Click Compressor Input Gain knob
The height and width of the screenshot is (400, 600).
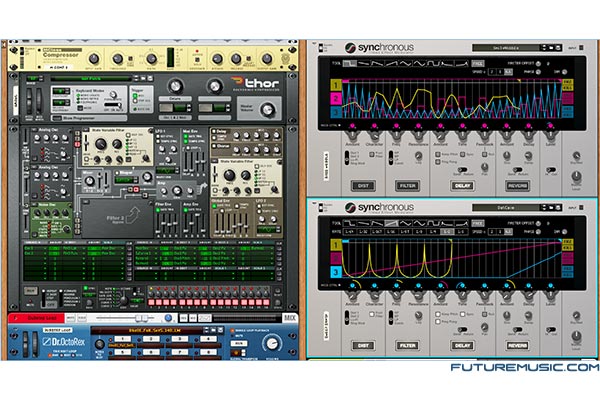click(93, 59)
